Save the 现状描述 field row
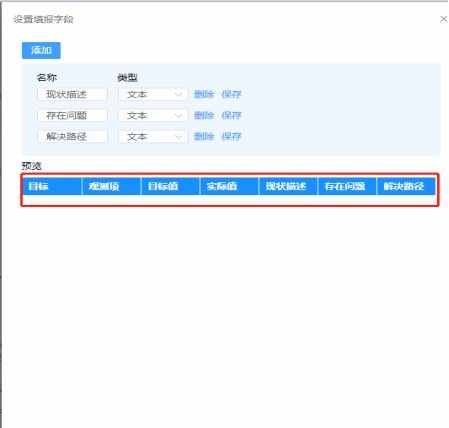 tap(232, 94)
